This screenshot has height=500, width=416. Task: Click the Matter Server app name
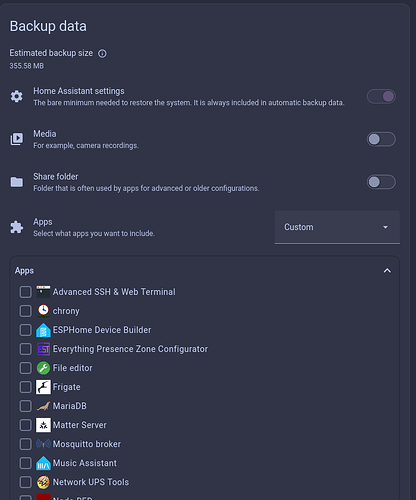pos(80,425)
